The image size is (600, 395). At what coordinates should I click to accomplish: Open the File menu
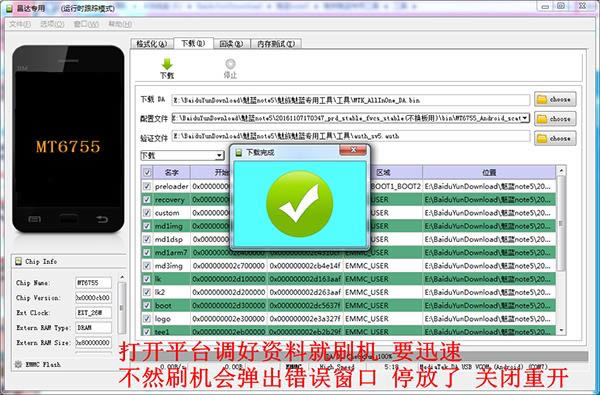[x=20, y=24]
